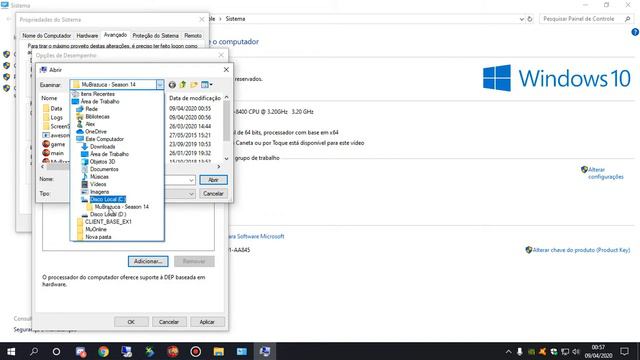Select Bibliotecas in the location list

[97, 116]
